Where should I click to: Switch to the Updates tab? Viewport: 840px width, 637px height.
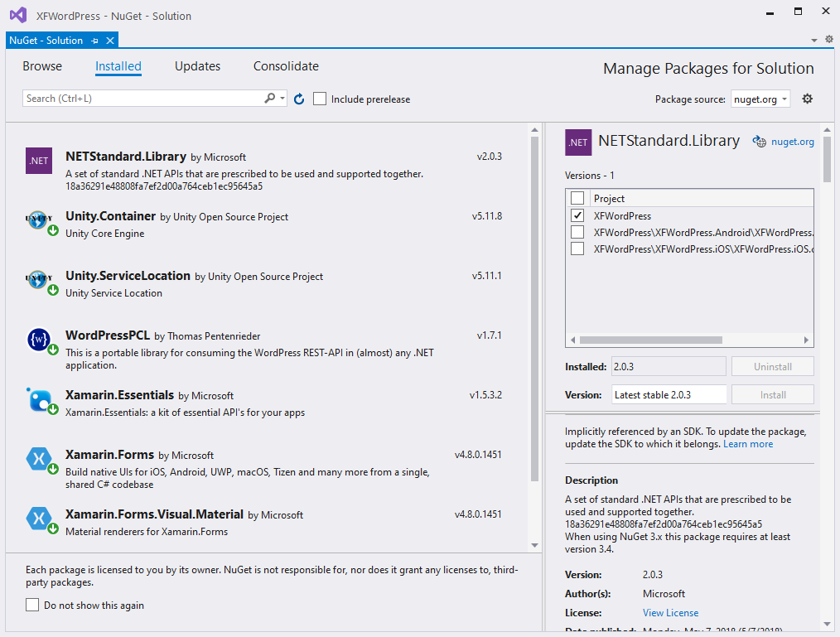point(197,66)
